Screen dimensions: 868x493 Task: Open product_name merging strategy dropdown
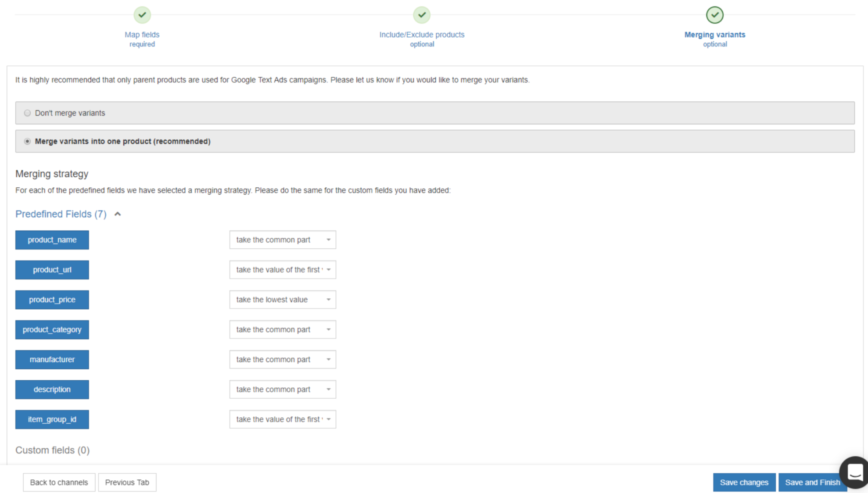point(283,240)
